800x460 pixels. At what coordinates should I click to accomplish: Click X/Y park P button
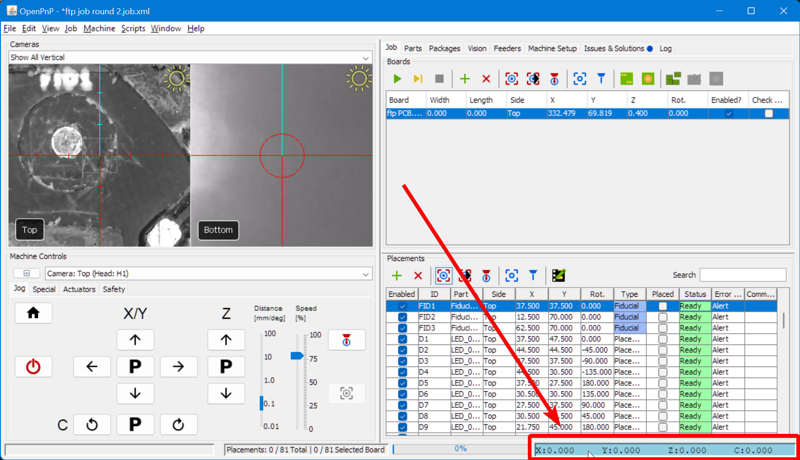tap(135, 367)
